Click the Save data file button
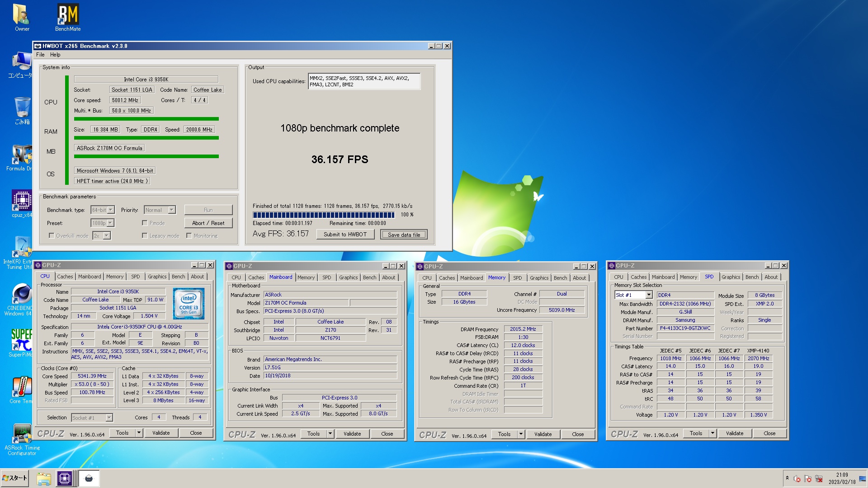This screenshot has width=868, height=488. pos(404,235)
